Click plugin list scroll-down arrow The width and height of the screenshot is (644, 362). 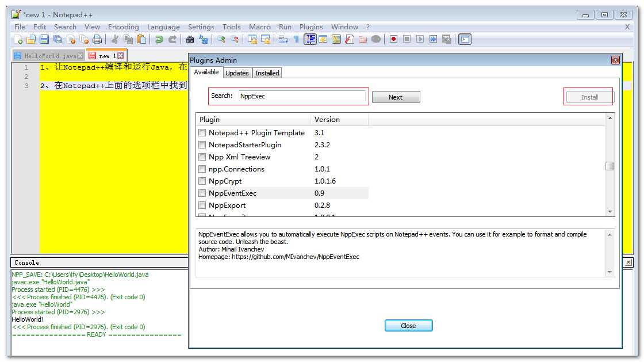(x=610, y=211)
